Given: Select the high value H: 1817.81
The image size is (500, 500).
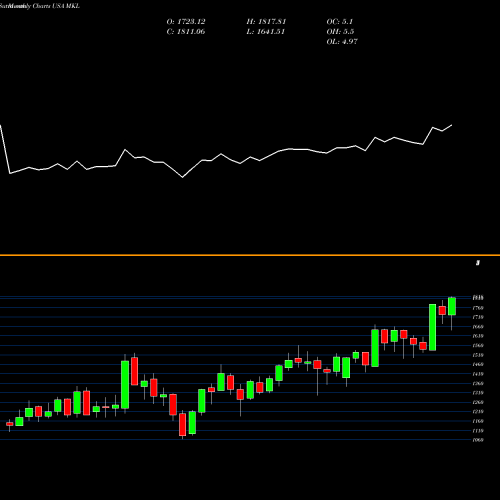Looking at the screenshot, I should coord(266,22).
